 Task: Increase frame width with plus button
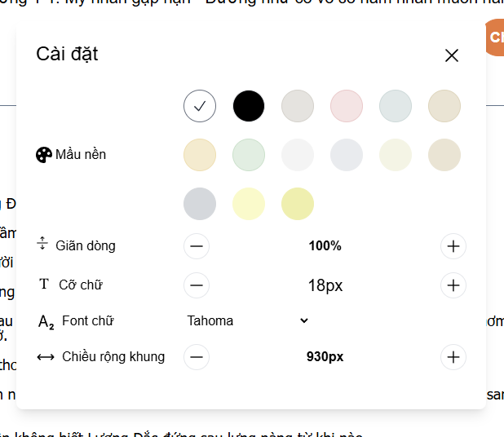[453, 357]
